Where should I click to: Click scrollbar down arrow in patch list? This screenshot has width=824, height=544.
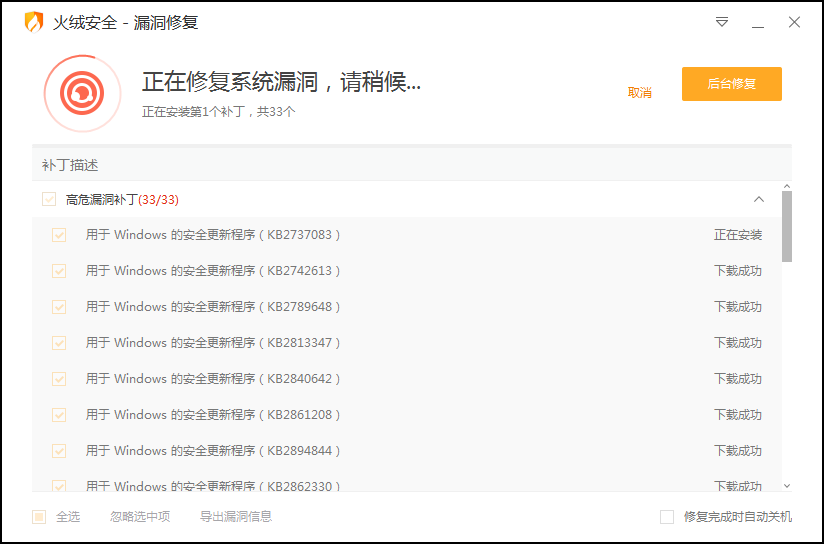tap(786, 486)
